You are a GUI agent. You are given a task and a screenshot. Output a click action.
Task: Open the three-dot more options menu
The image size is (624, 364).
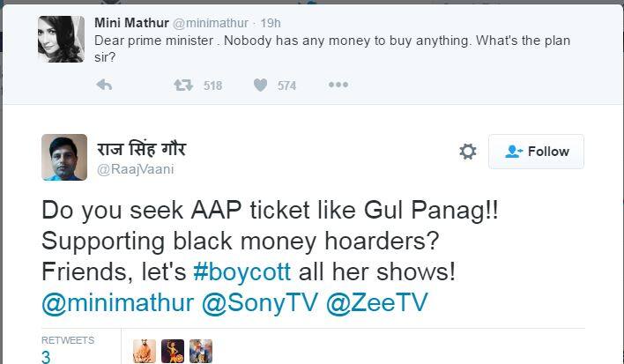pyautogui.click(x=338, y=85)
